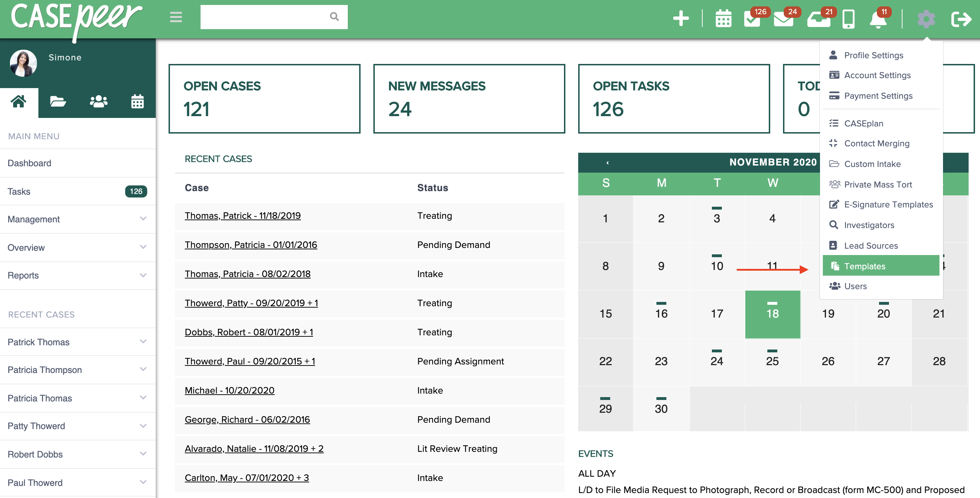Click the contacts group icon in the sidebar
Viewport: 980px width, 498px height.
click(x=98, y=102)
